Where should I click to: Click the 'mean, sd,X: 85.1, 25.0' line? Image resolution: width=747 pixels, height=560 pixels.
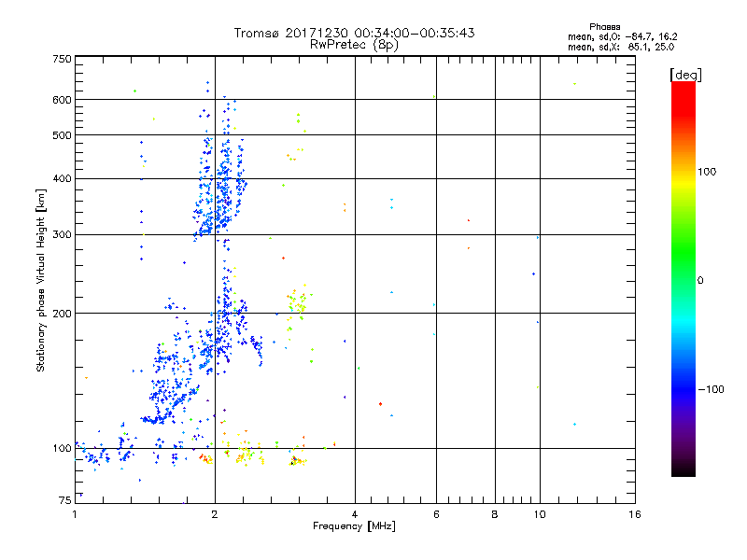pyautogui.click(x=621, y=47)
